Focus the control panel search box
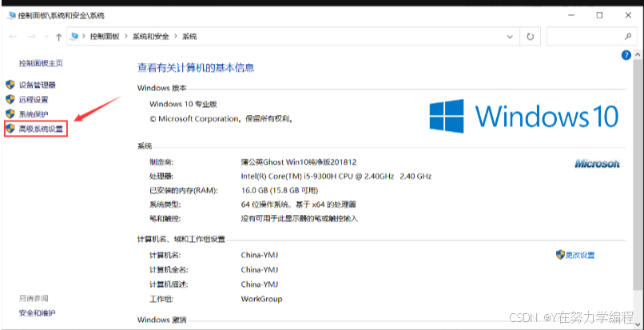Screen dimensions: 644x330 pos(591,37)
